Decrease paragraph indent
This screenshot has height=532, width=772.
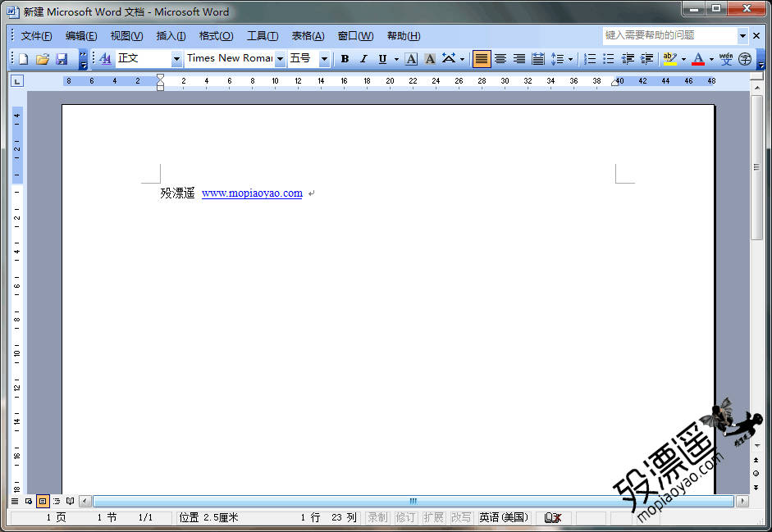click(628, 59)
